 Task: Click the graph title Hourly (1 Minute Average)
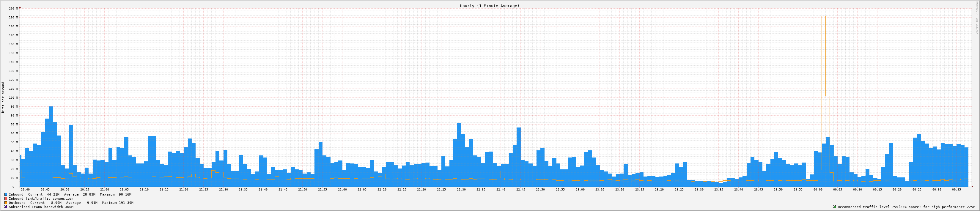[489, 6]
